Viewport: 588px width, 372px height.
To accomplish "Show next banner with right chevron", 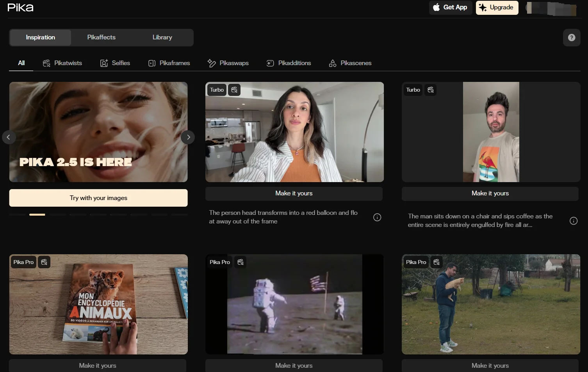I will click(x=188, y=137).
